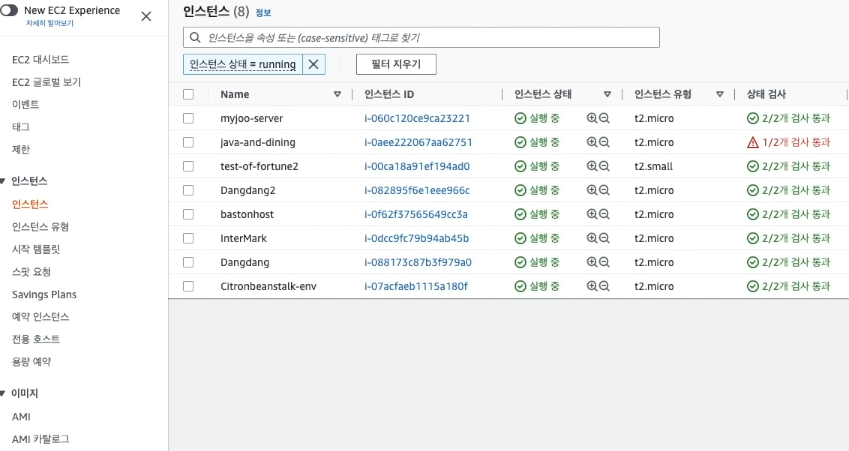The width and height of the screenshot is (849, 451).
Task: Select the test-of-fortune2 checkbox
Action: coord(188,166)
